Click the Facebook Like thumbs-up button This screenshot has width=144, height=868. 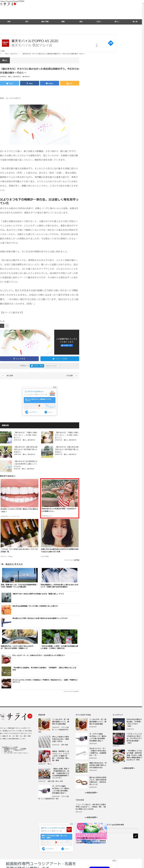tap(66, 345)
